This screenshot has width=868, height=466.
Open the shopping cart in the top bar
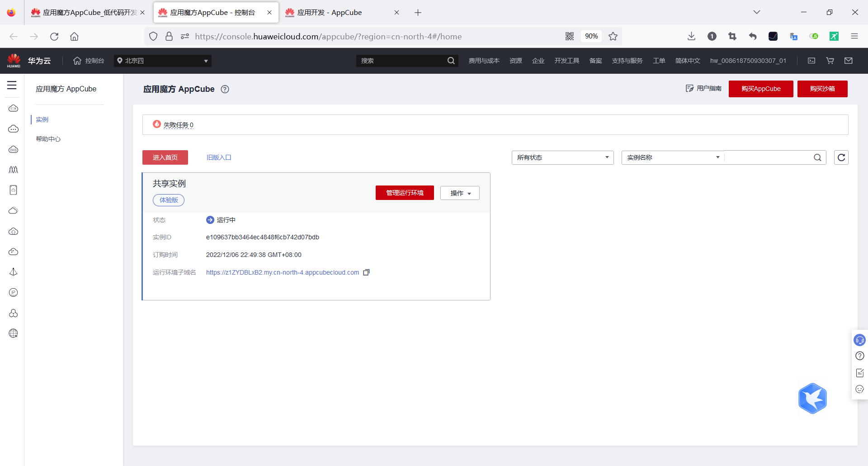pos(830,61)
